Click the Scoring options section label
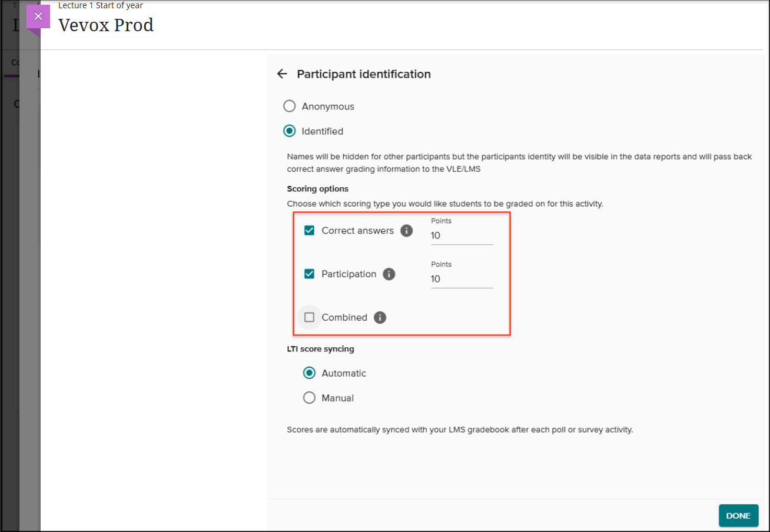 (318, 189)
